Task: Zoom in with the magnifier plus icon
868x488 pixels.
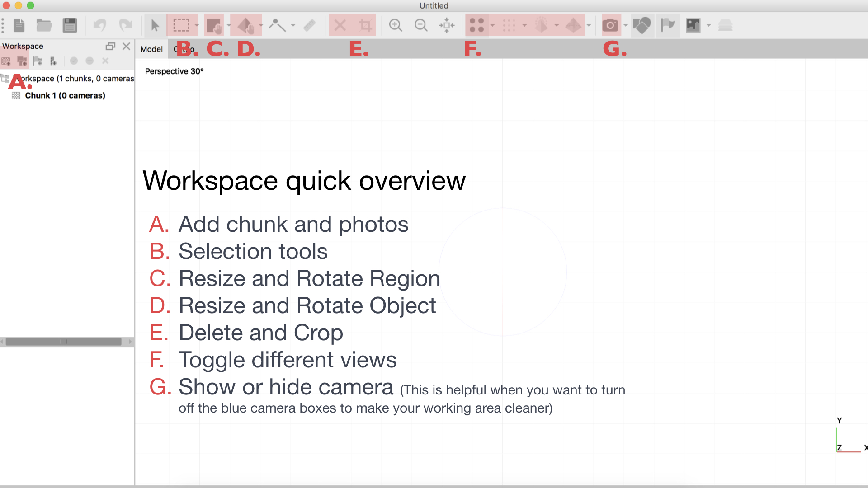Action: pos(396,25)
